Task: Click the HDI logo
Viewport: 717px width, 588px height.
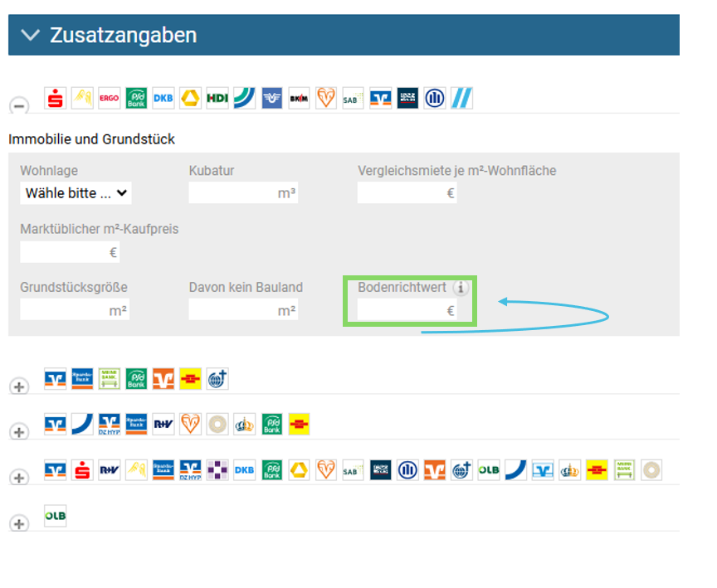Action: tap(217, 98)
